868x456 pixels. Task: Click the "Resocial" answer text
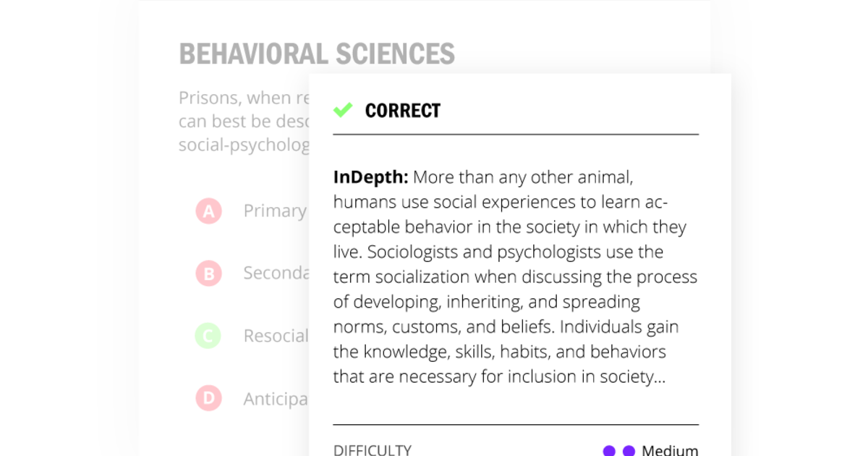tap(276, 336)
